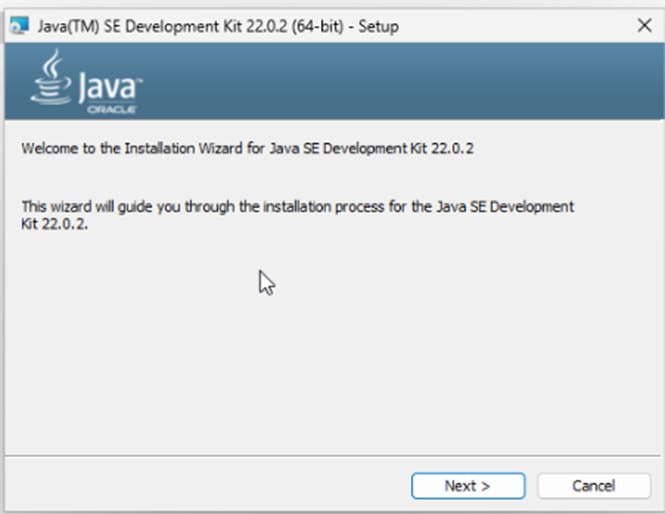Click the separator line above the buttons
The image size is (665, 514).
(x=330, y=457)
